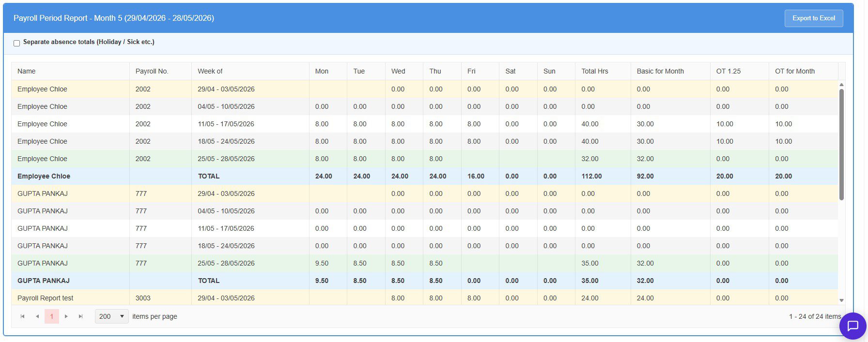Select GUPTA PANKAJ week 25/05 - 28/05/2026

pos(425,263)
